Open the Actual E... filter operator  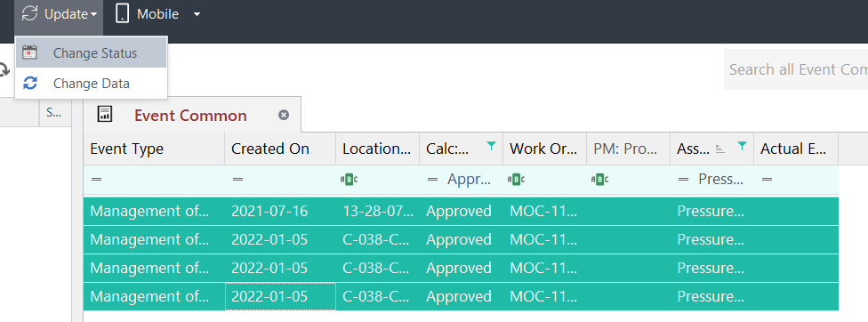(x=768, y=180)
